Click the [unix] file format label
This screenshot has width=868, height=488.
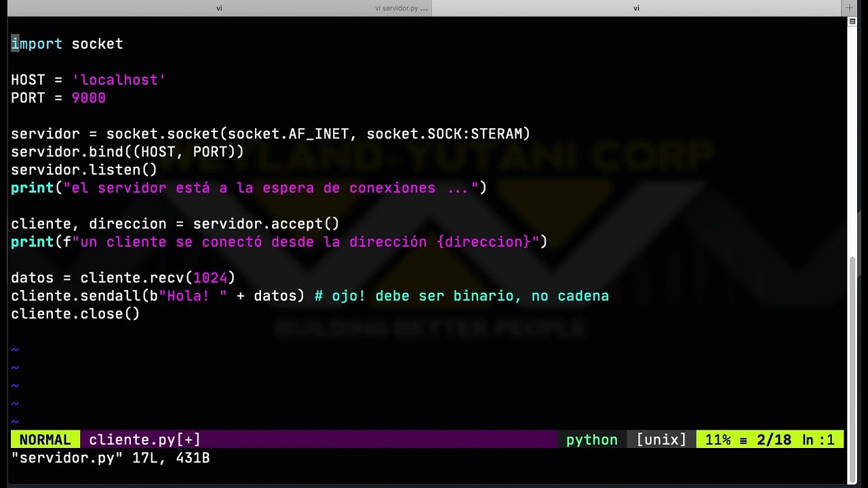pos(661,440)
